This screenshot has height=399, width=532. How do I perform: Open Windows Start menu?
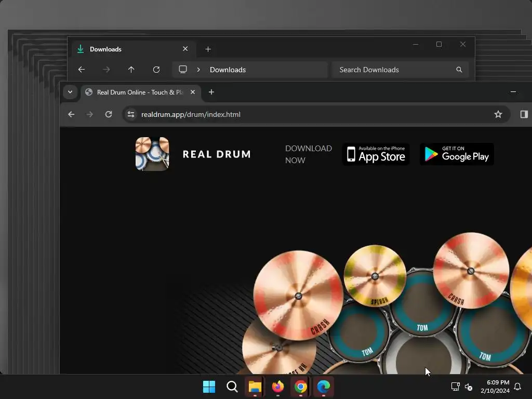[209, 387]
